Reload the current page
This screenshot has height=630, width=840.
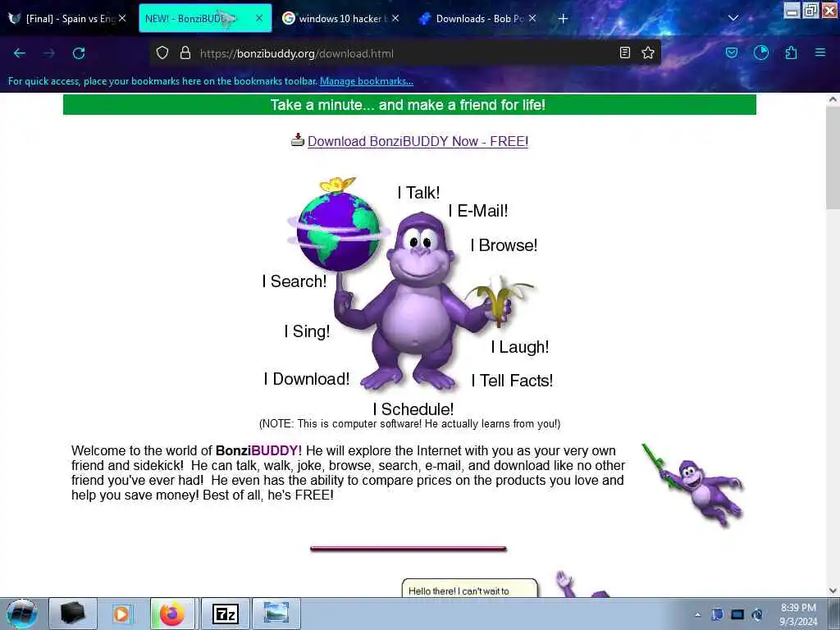coord(79,53)
